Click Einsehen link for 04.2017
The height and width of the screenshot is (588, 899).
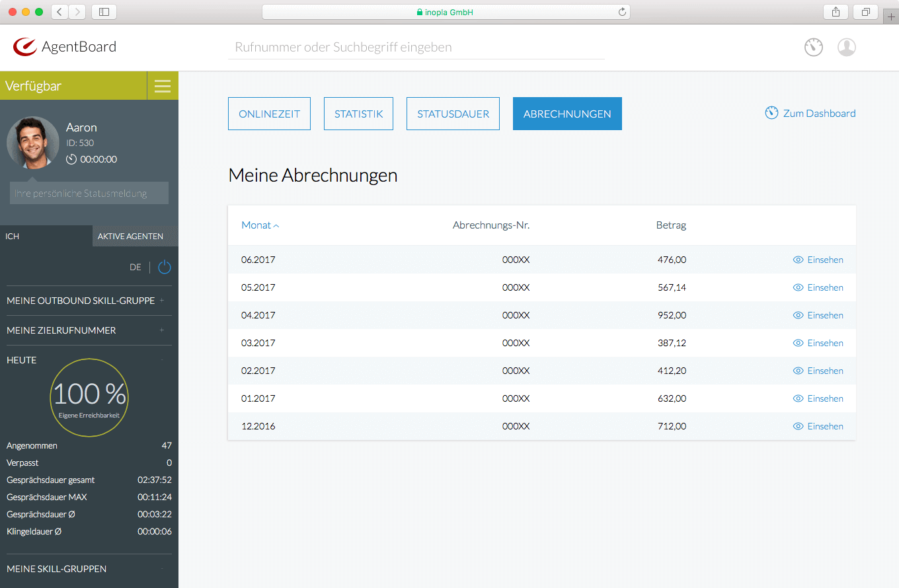click(x=826, y=315)
